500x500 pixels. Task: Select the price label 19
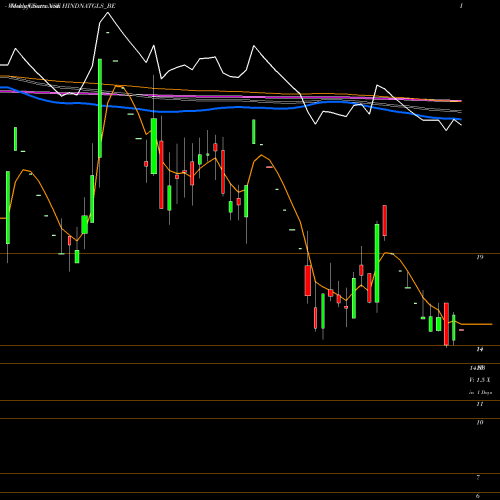coord(480,257)
